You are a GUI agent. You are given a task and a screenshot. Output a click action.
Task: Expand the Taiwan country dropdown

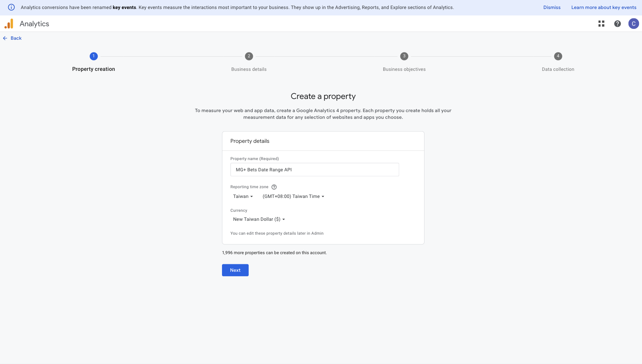(243, 196)
